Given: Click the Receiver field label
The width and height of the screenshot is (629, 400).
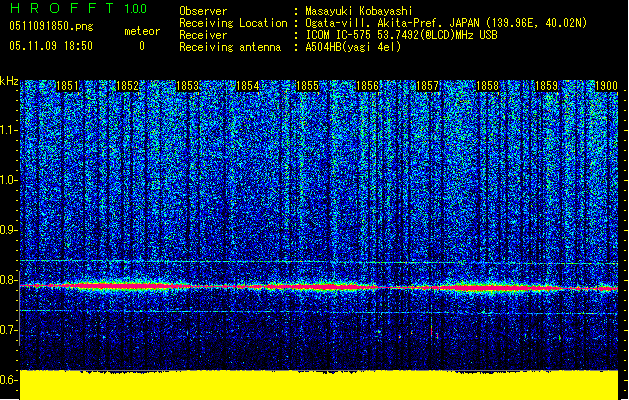Looking at the screenshot, I should pyautogui.click(x=203, y=35).
